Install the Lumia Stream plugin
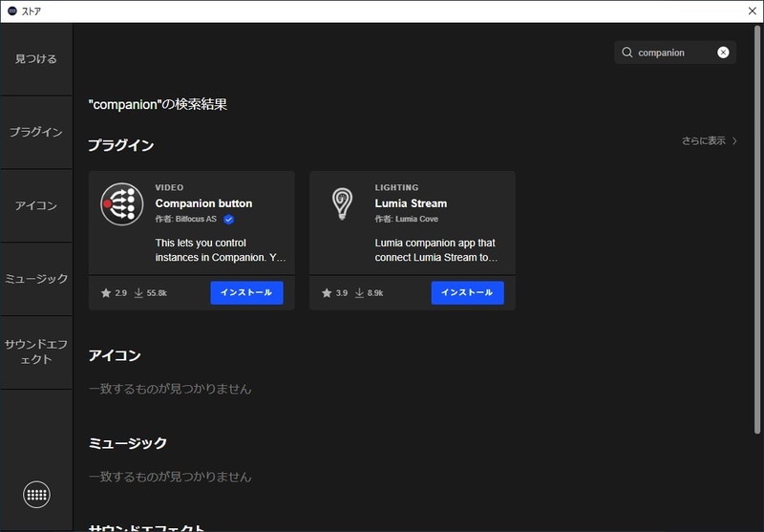 (467, 293)
